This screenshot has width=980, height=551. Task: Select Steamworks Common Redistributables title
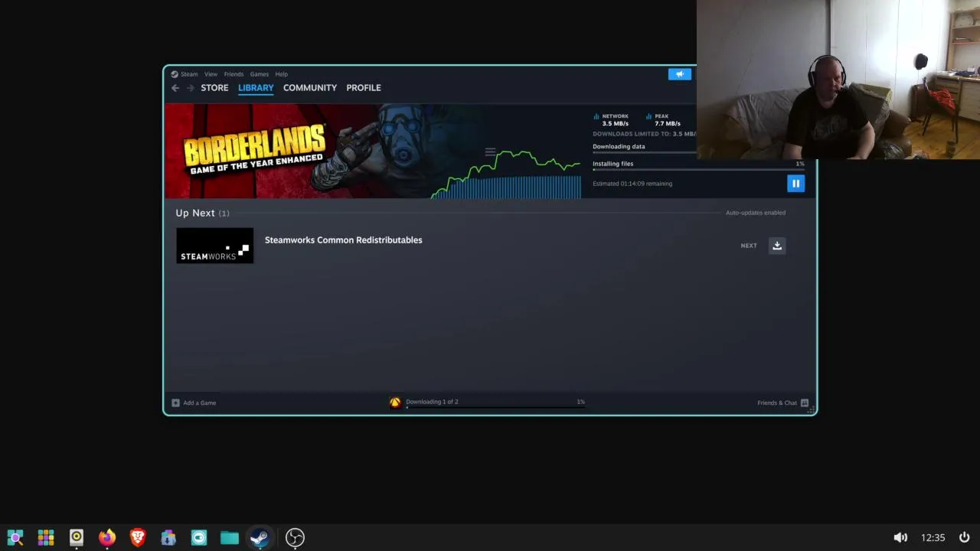343,240
